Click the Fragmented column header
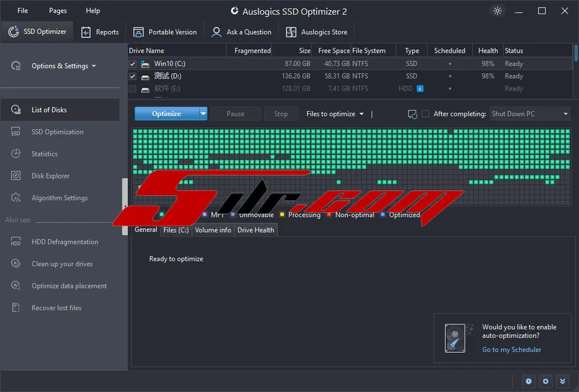Viewport: 579px width, 392px height. tap(249, 51)
